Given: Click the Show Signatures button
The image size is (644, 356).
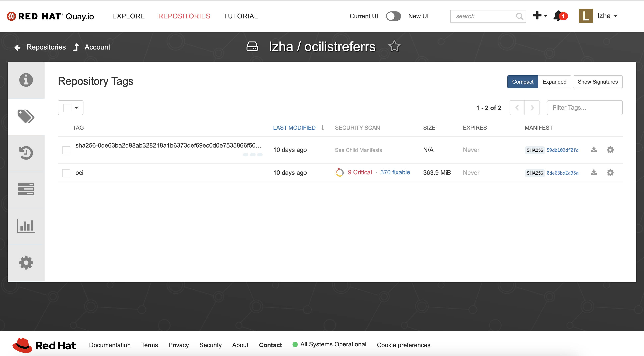Looking at the screenshot, I should point(597,82).
